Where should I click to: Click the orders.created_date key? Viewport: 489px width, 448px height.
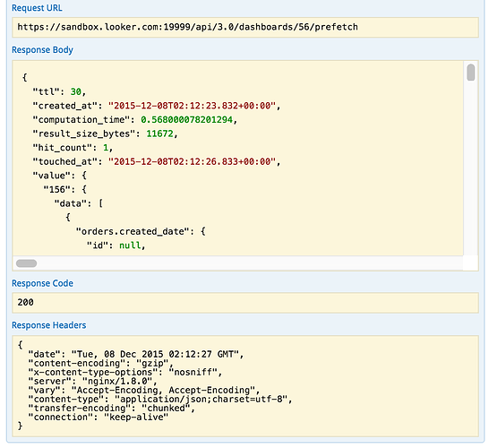(x=133, y=231)
